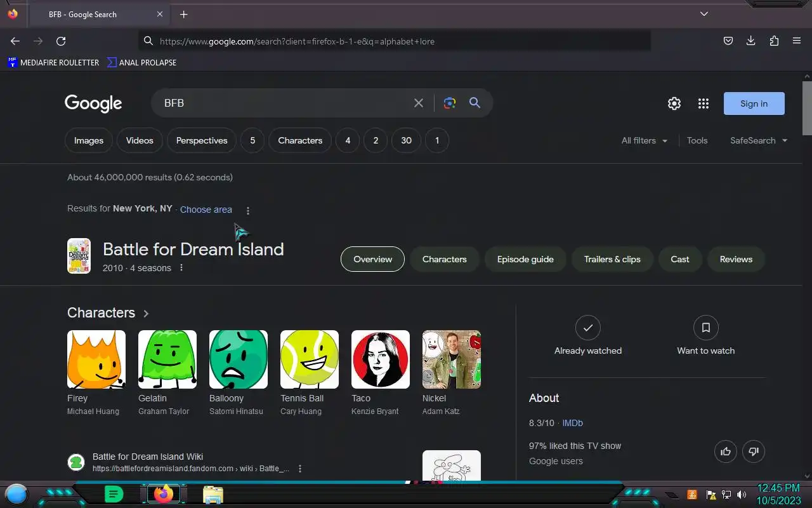Click the magnifying glass search button

pos(475,103)
